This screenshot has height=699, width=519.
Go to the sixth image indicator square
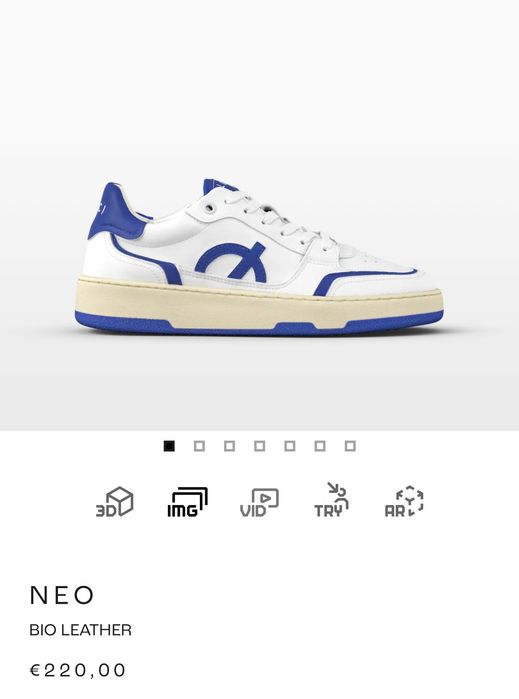320,446
